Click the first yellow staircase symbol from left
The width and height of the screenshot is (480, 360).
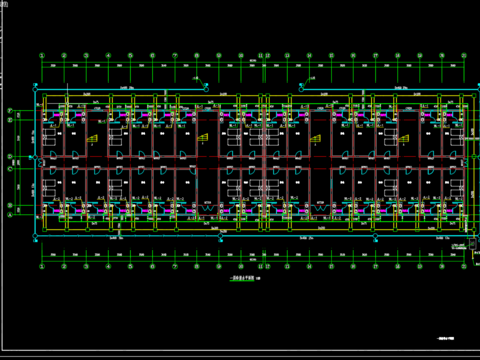pos(92,139)
